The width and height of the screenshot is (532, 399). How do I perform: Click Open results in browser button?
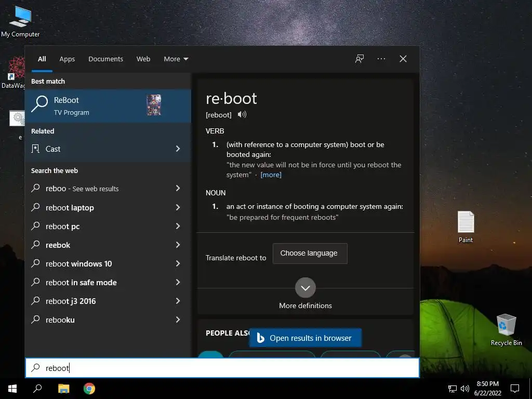tap(305, 338)
